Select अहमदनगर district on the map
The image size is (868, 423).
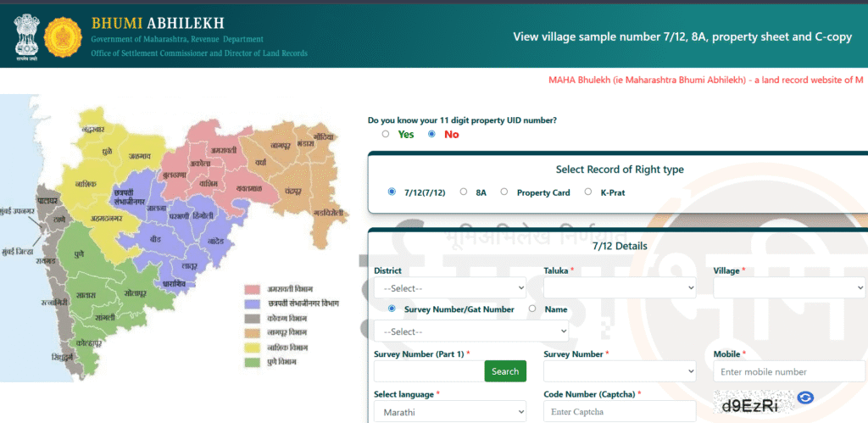(x=106, y=218)
